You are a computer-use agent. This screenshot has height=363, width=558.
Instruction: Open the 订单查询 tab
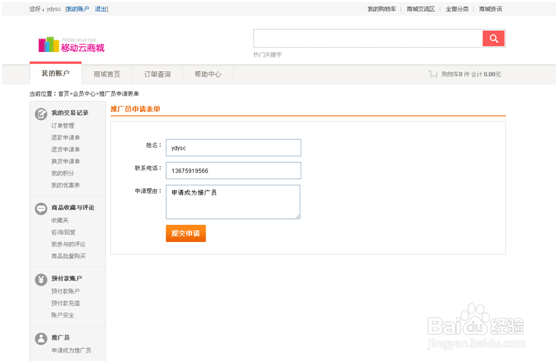(157, 74)
